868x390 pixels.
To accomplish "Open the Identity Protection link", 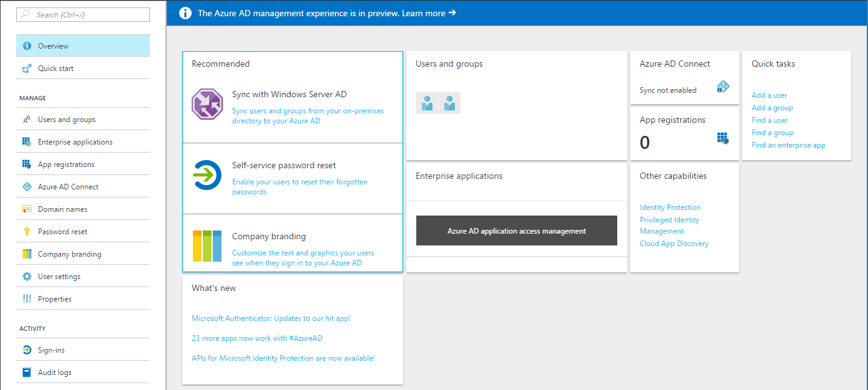I will (x=670, y=207).
